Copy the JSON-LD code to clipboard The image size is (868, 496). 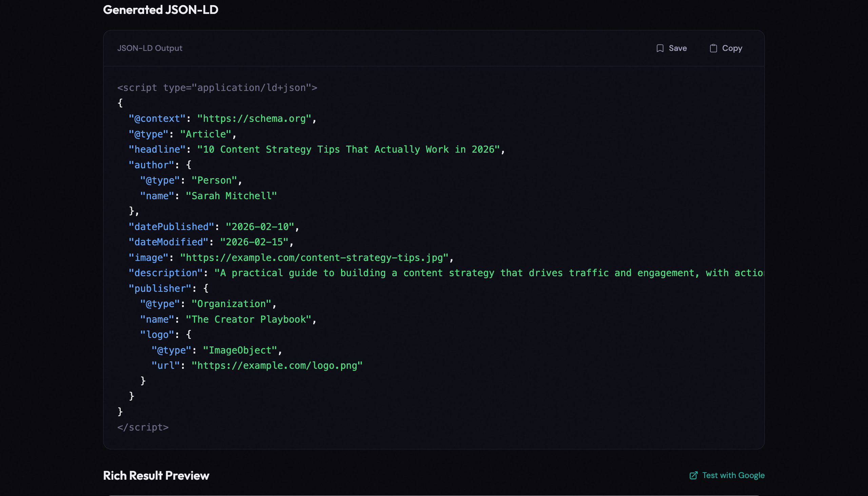pyautogui.click(x=725, y=48)
